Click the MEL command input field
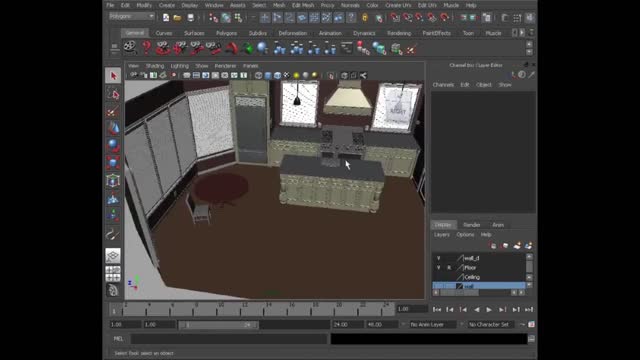This screenshot has height=360, width=640. (x=229, y=339)
